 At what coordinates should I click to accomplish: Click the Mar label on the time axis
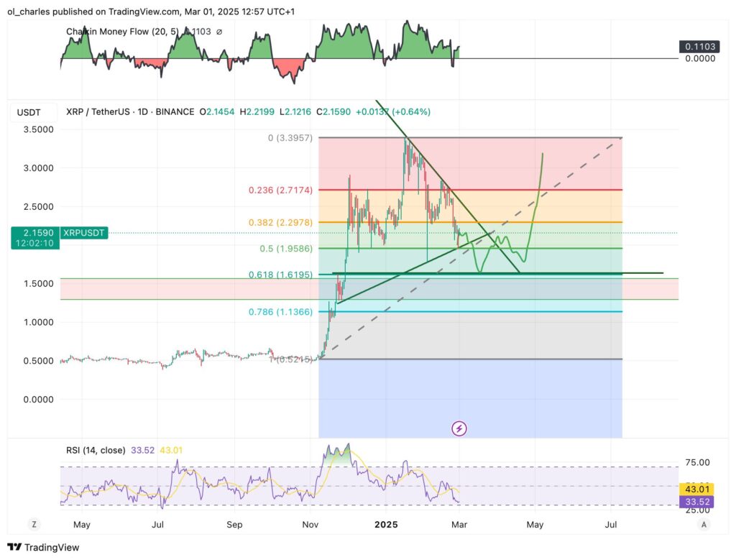(x=459, y=525)
